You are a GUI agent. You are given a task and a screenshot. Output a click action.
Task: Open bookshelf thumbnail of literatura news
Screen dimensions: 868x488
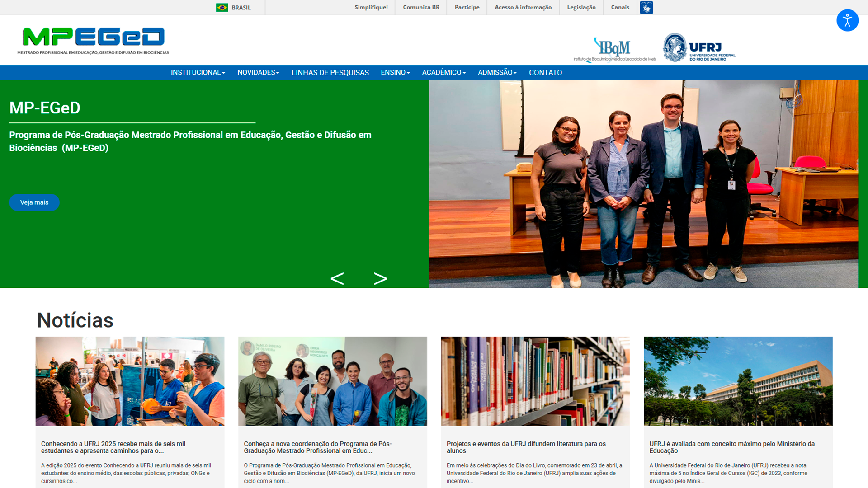[535, 381]
